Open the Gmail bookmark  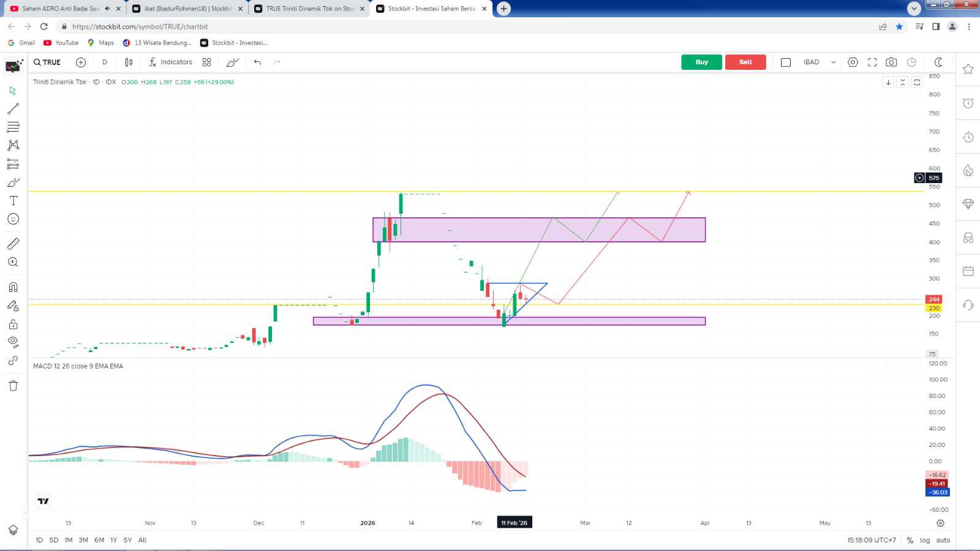(x=21, y=43)
